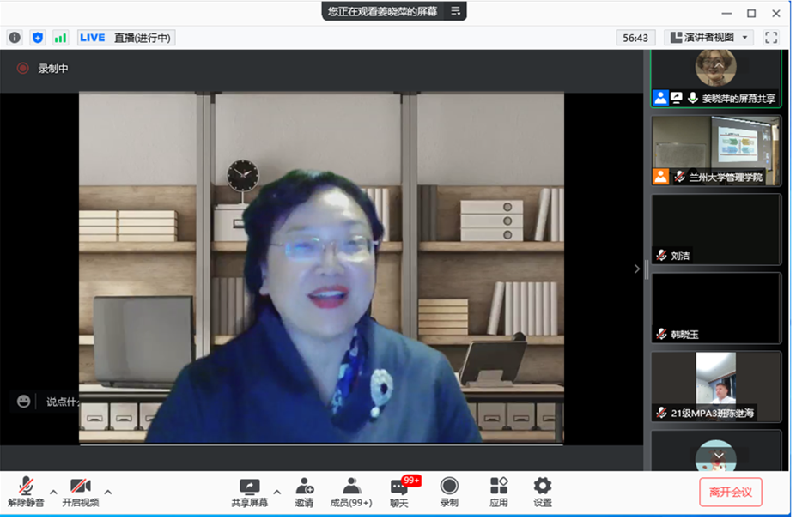796x532 pixels.
Task: Open the 演讲者视图 view layout dropdown
Action: click(709, 38)
